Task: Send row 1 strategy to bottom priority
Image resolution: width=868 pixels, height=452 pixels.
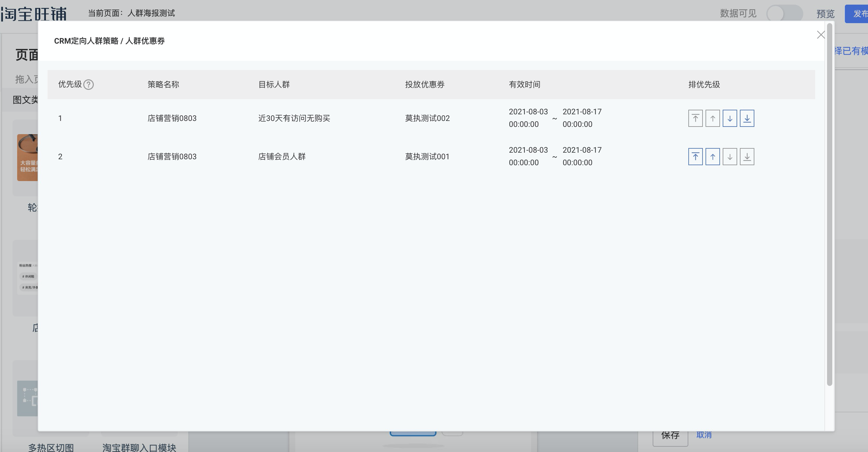Action: click(x=747, y=118)
